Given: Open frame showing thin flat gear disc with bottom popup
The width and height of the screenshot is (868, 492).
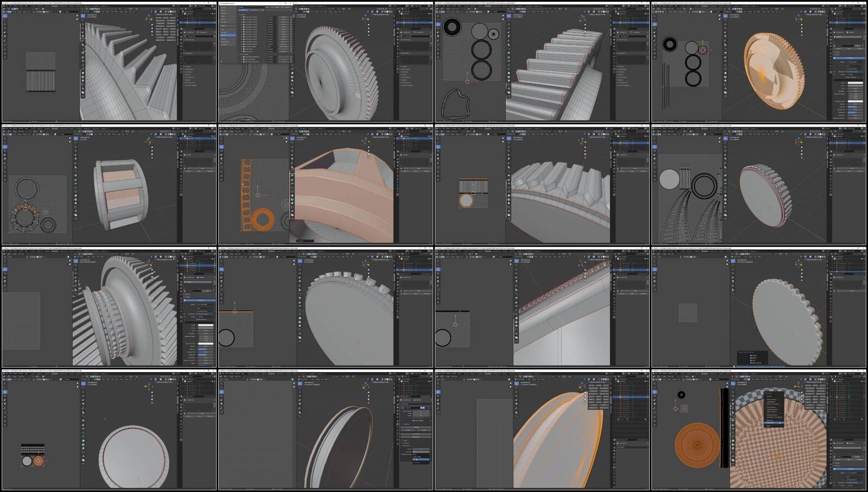Looking at the screenshot, I should [758, 307].
